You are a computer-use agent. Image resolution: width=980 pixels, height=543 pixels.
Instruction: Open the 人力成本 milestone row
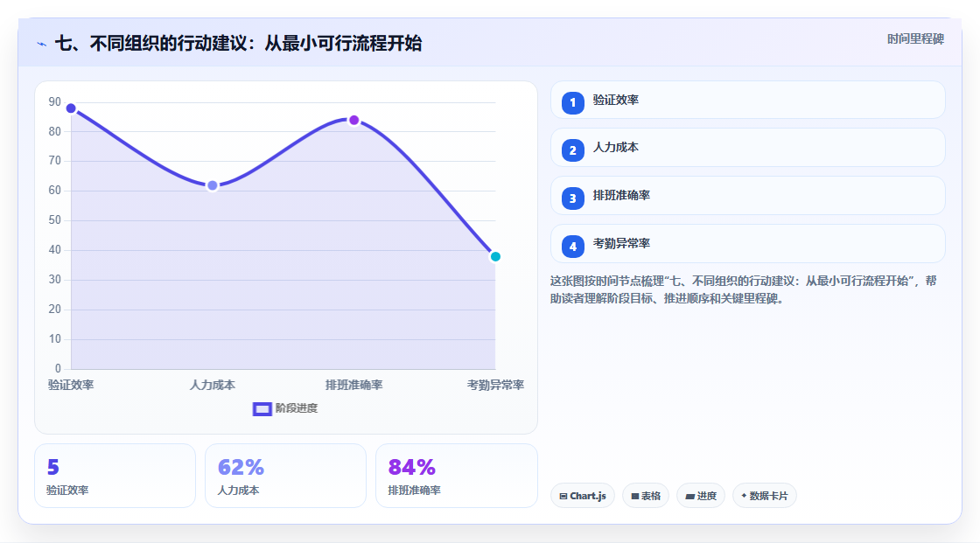pyautogui.click(x=747, y=148)
